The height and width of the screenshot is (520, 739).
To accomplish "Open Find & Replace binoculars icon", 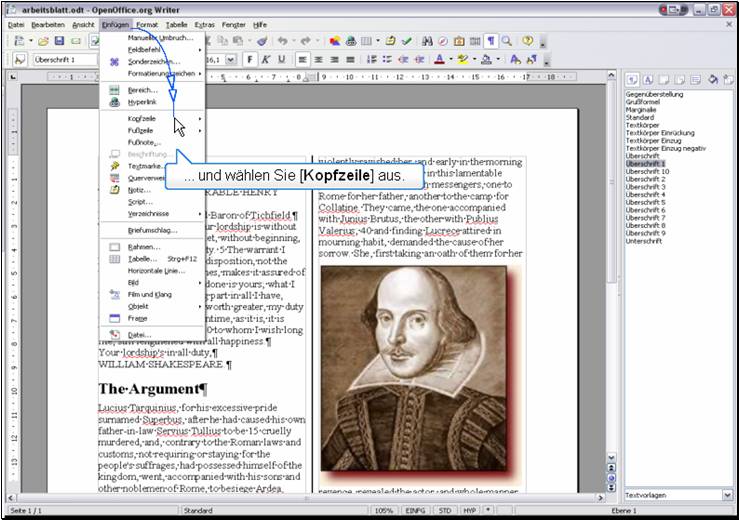I will click(427, 41).
